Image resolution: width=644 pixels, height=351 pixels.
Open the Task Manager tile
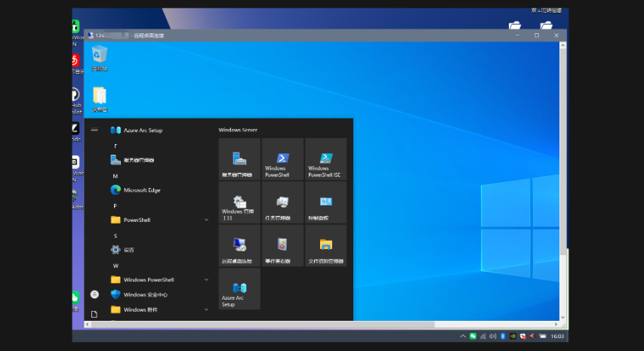(x=282, y=202)
